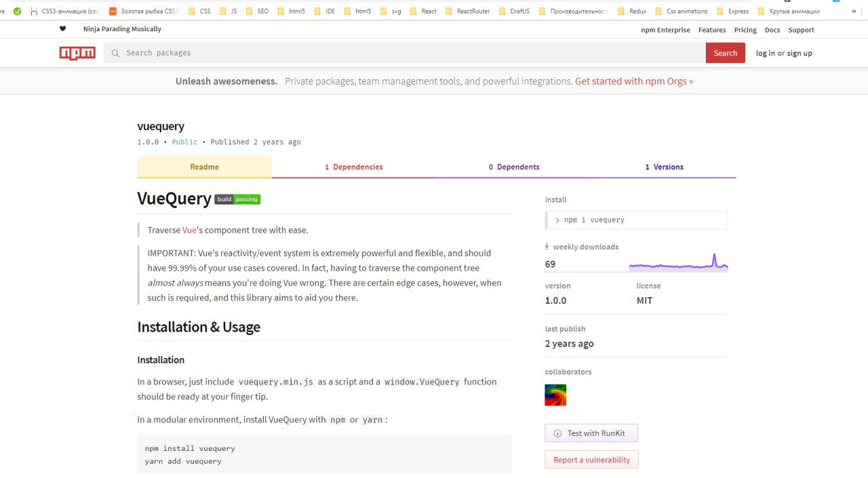This screenshot has height=478, width=868.
Task: Open the IDE bookmark folder
Action: (323, 11)
